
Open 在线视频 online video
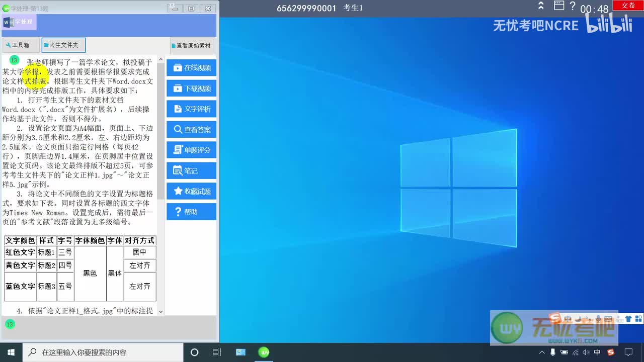(x=191, y=68)
